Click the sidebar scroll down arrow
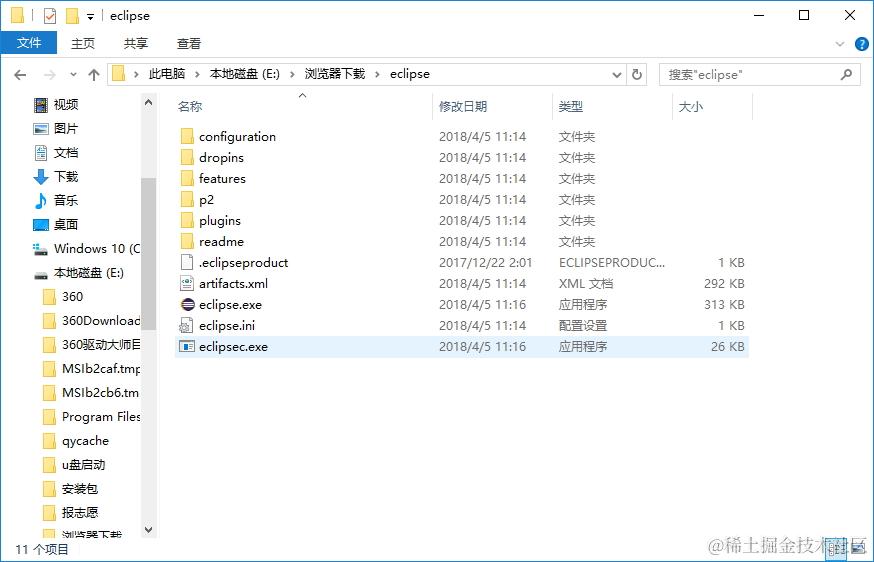 click(x=148, y=530)
